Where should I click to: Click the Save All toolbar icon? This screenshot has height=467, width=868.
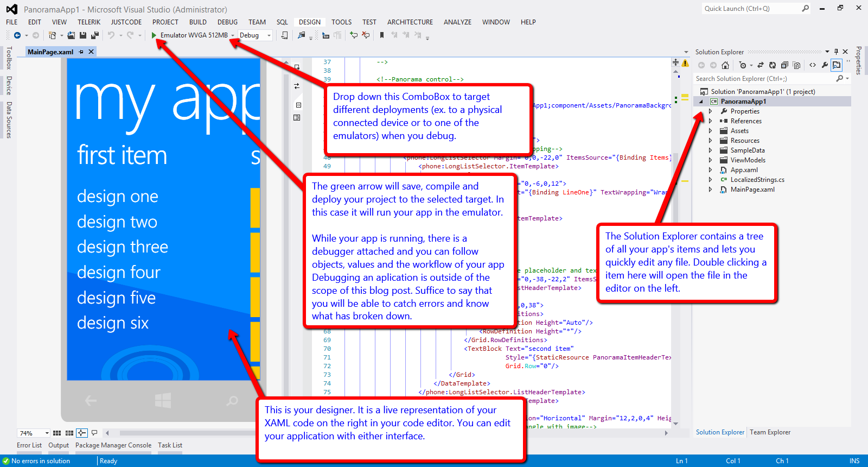pos(94,35)
